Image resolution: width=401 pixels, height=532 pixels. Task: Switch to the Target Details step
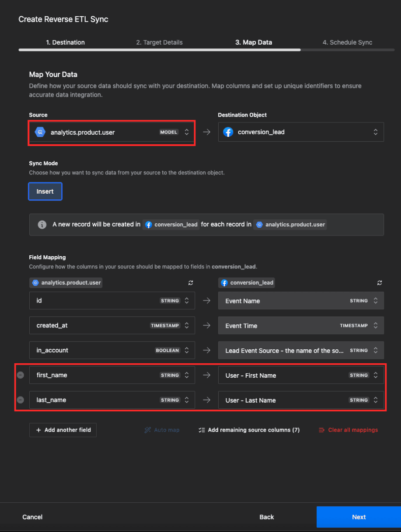pyautogui.click(x=160, y=42)
